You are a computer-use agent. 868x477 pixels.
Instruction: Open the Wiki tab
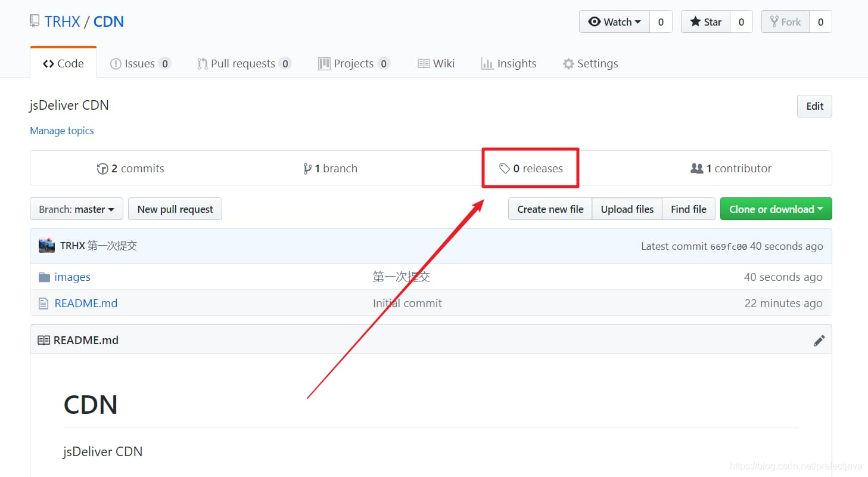tap(436, 63)
